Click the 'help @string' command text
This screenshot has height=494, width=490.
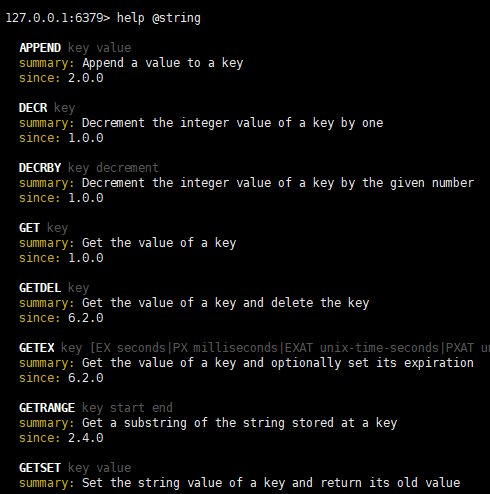point(159,18)
